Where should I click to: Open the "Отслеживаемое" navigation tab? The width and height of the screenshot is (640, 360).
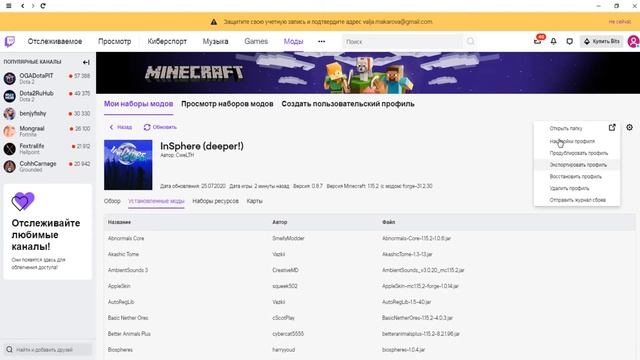click(55, 41)
